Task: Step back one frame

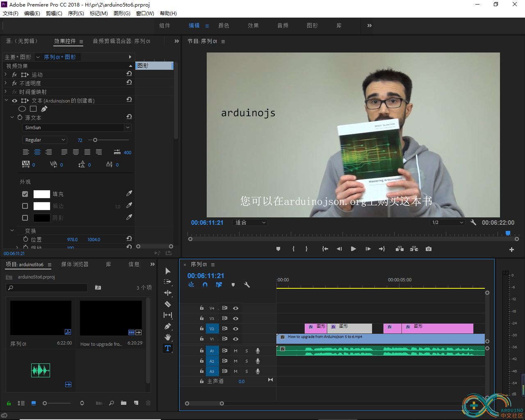Action: point(339,249)
